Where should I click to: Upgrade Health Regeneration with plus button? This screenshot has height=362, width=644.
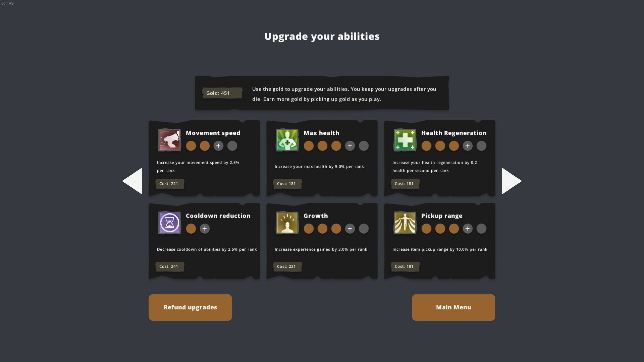click(468, 146)
